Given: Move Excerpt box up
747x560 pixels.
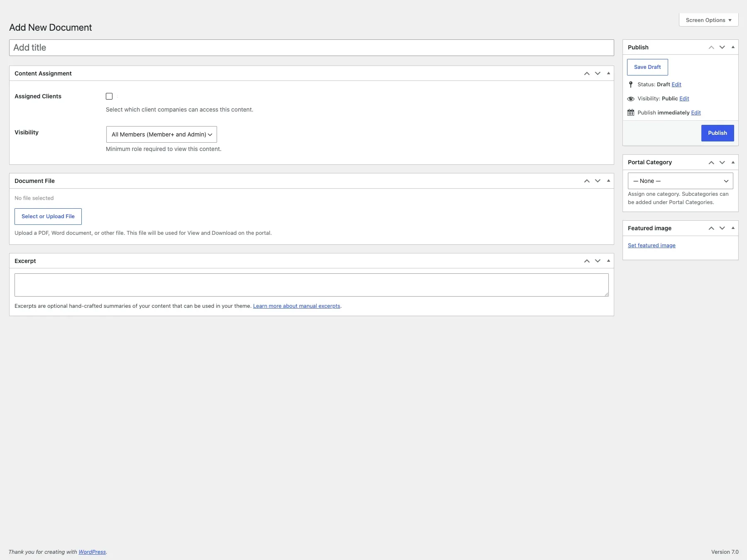Looking at the screenshot, I should tap(587, 261).
